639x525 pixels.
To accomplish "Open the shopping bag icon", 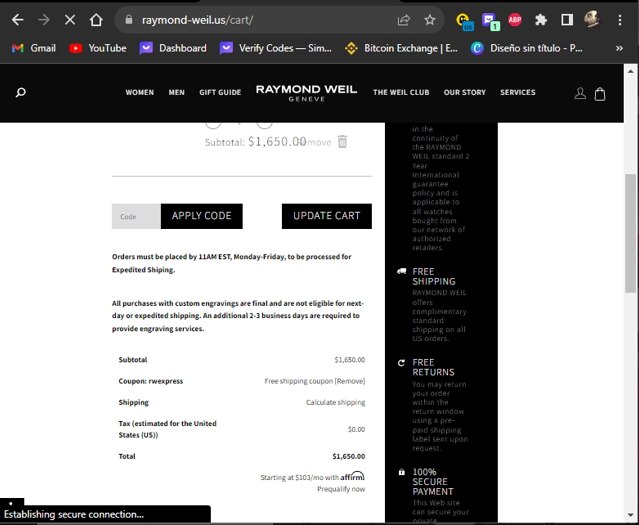I will click(600, 94).
